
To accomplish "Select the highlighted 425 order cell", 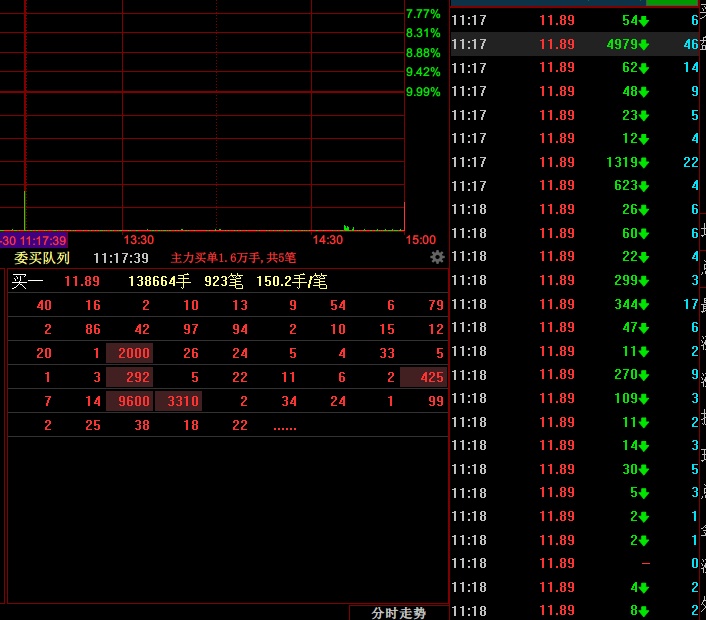I will pos(423,377).
